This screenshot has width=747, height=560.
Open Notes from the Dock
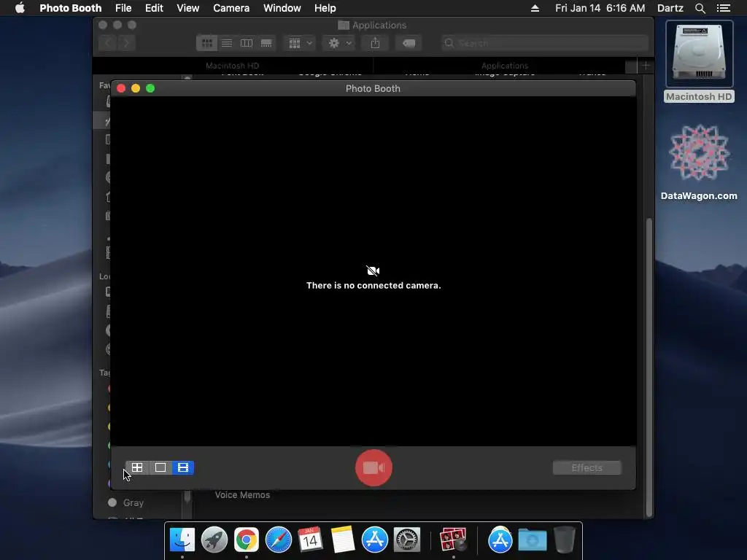click(x=343, y=540)
